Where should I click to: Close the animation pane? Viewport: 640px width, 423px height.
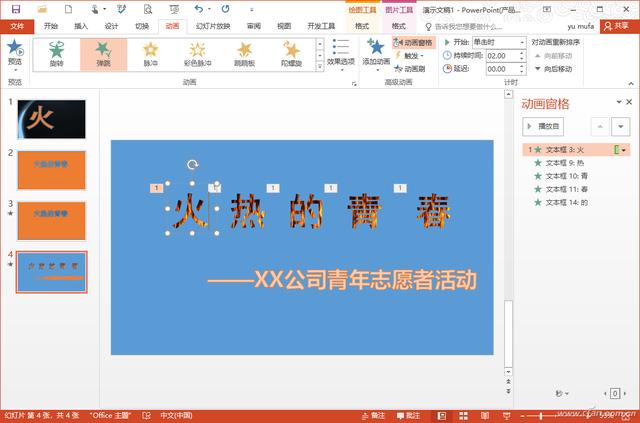[629, 102]
